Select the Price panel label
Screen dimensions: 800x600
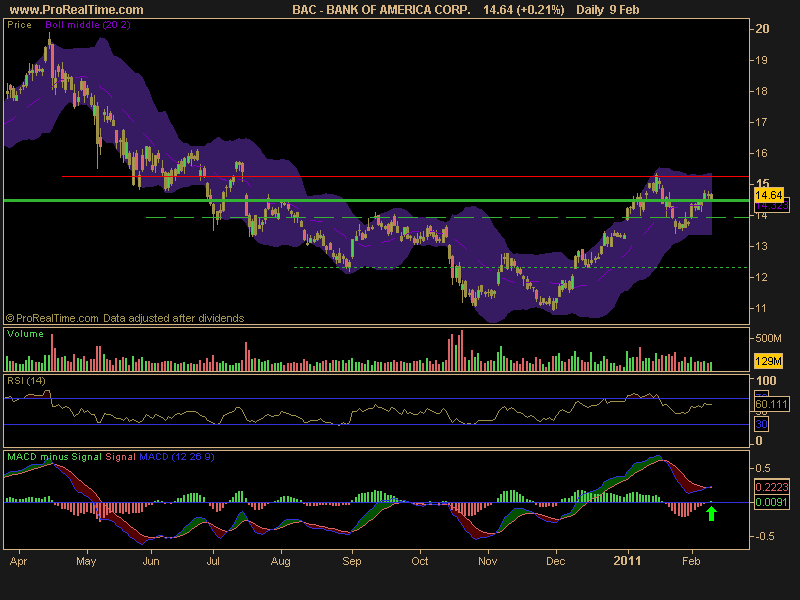[x=19, y=24]
